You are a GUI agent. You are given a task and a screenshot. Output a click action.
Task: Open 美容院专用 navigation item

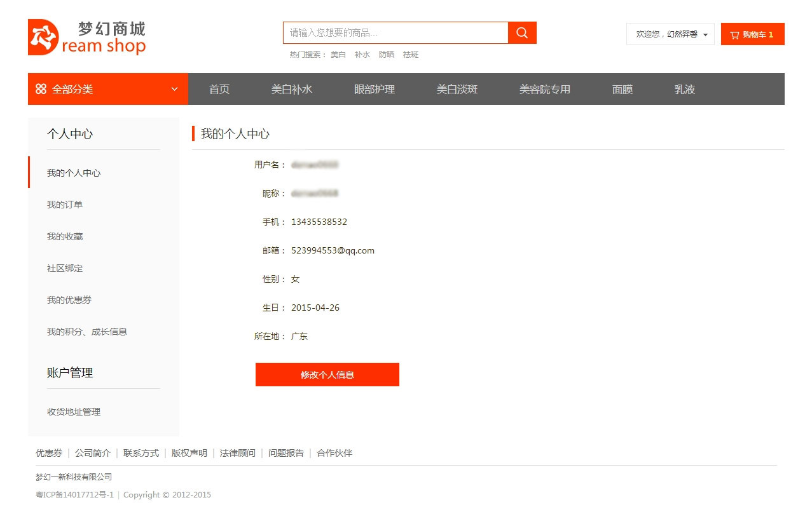[x=545, y=89]
